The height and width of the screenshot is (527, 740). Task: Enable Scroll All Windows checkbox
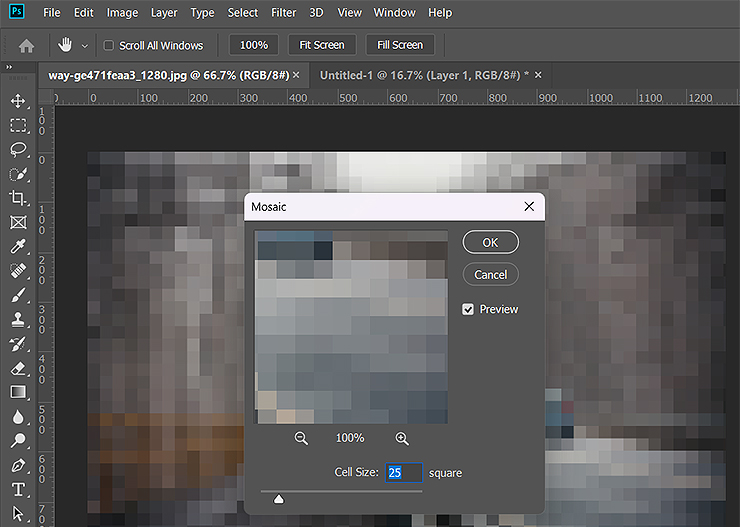[x=109, y=45]
